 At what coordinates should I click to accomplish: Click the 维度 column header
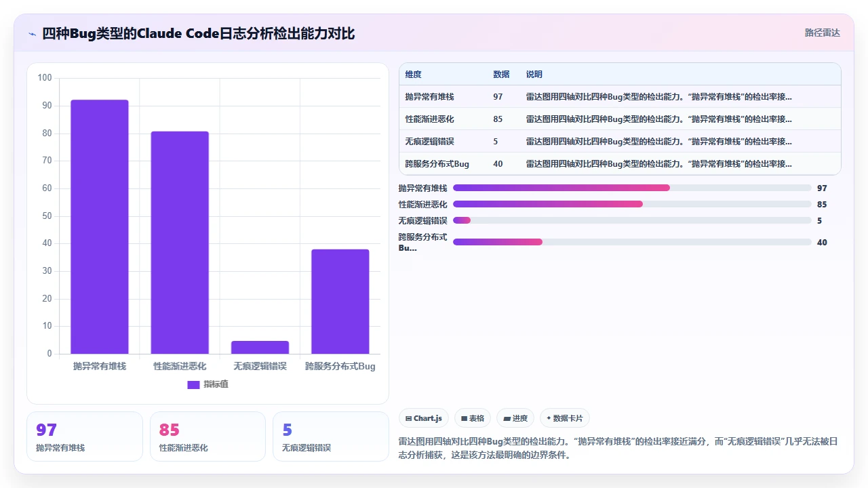pyautogui.click(x=413, y=75)
